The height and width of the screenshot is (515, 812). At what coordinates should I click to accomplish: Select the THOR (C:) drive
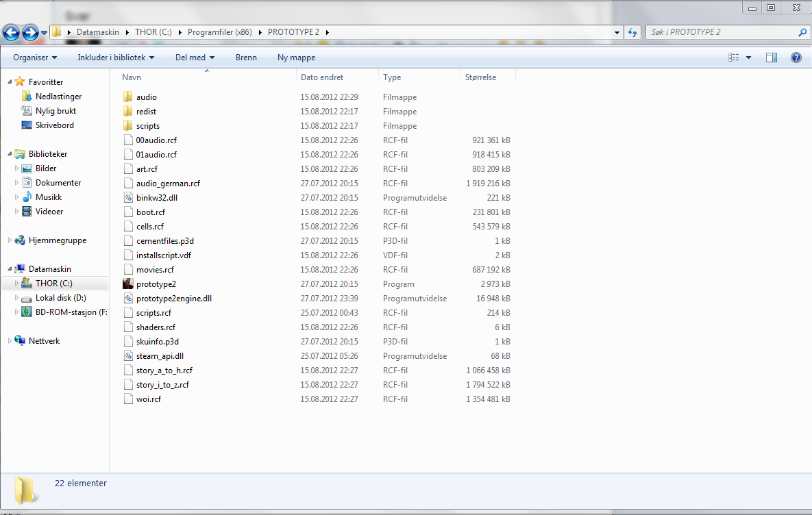pyautogui.click(x=54, y=284)
